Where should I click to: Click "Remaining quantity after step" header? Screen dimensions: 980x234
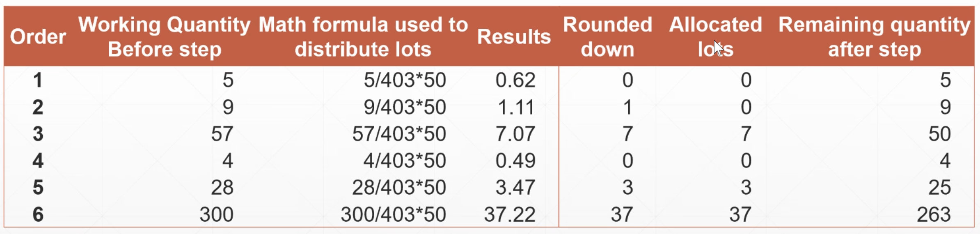[874, 37]
